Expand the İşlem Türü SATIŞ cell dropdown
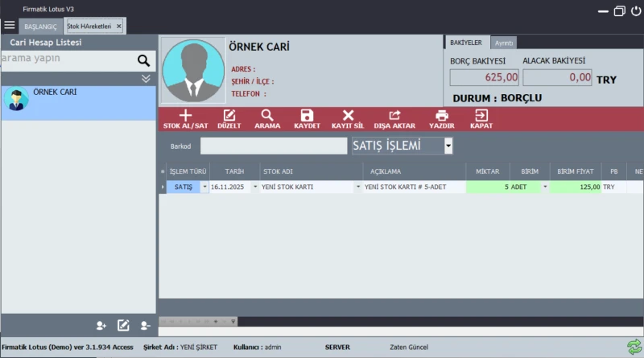This screenshot has height=358, width=644. [x=204, y=187]
